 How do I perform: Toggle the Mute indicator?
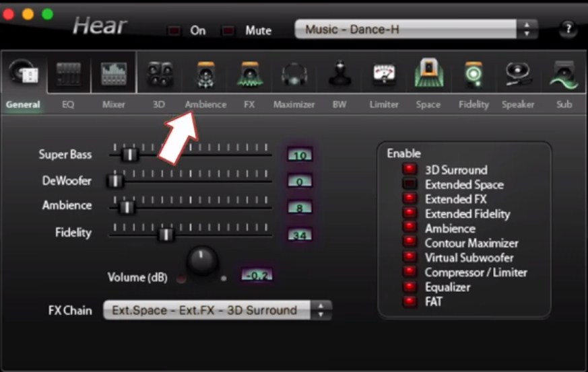point(229,30)
